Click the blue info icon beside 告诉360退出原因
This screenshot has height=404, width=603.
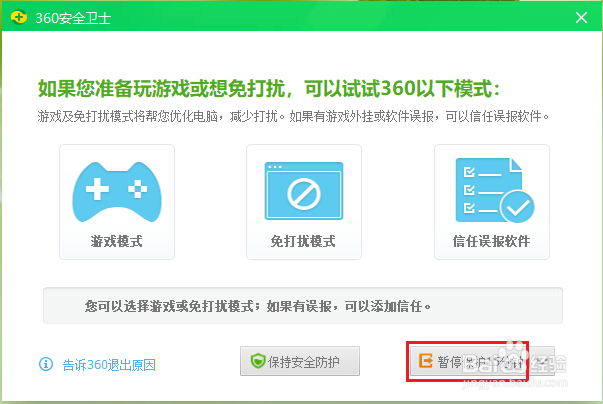[x=46, y=364]
